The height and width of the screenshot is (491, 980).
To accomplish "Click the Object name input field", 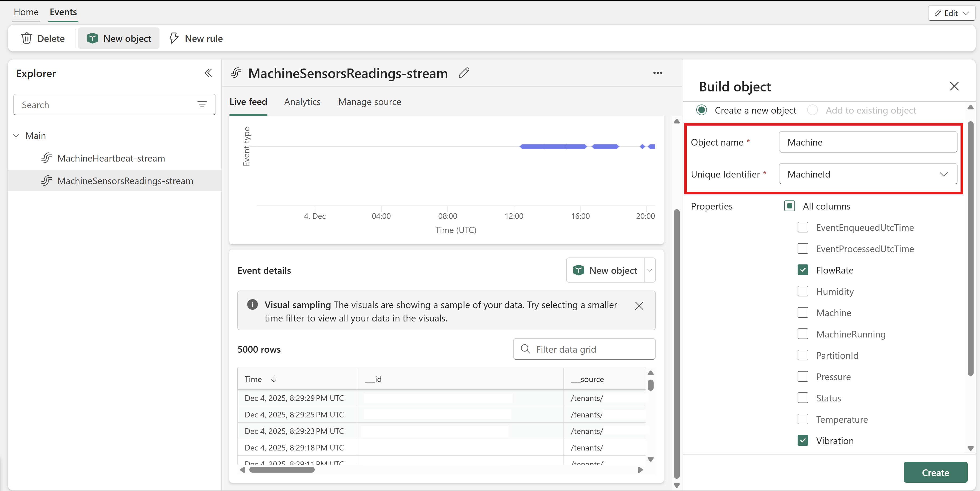I will point(868,142).
